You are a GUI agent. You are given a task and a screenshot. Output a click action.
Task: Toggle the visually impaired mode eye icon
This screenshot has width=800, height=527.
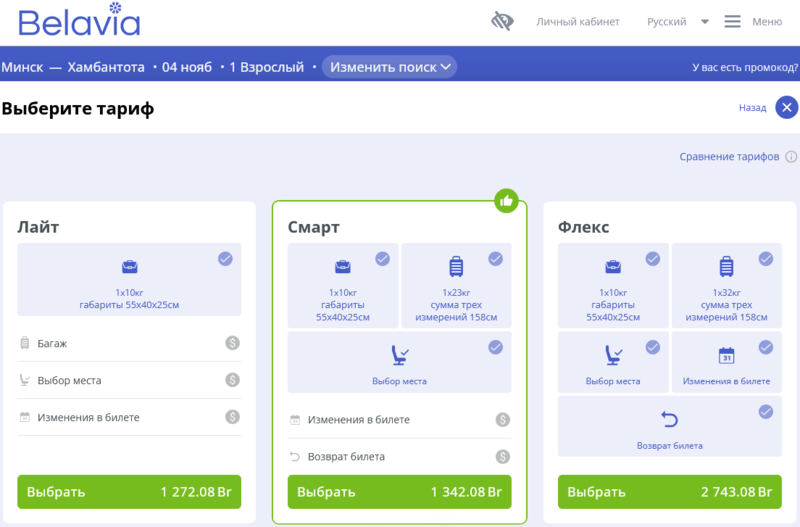point(502,21)
